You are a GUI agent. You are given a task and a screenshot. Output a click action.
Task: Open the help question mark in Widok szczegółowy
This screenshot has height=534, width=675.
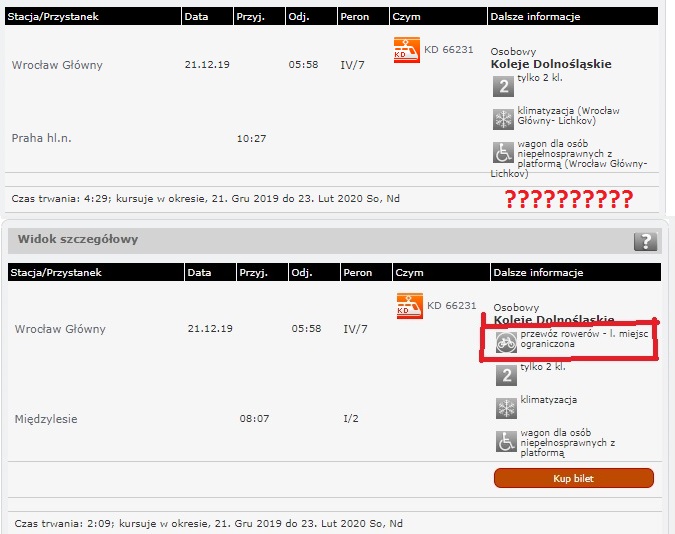(645, 241)
